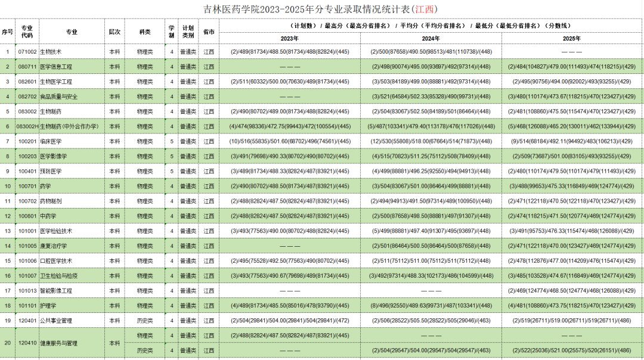
Task: Click the 历史类 cell in row 19
Action: pyautogui.click(x=144, y=321)
